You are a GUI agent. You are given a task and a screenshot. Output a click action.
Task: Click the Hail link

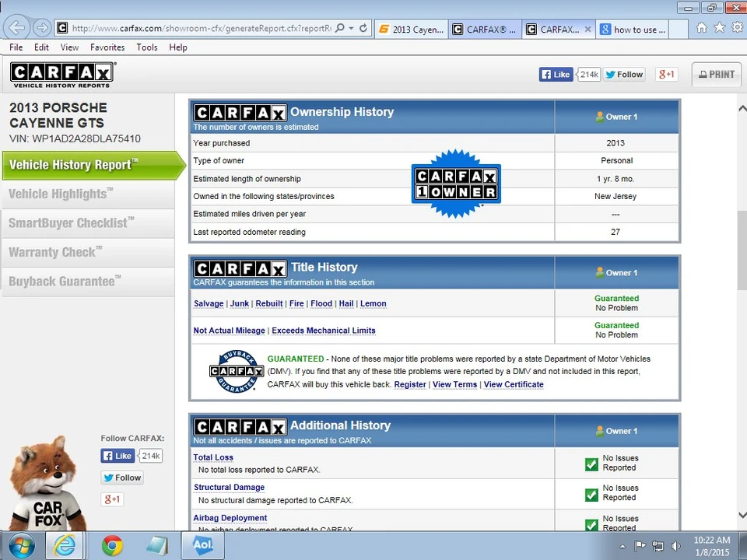[346, 304]
